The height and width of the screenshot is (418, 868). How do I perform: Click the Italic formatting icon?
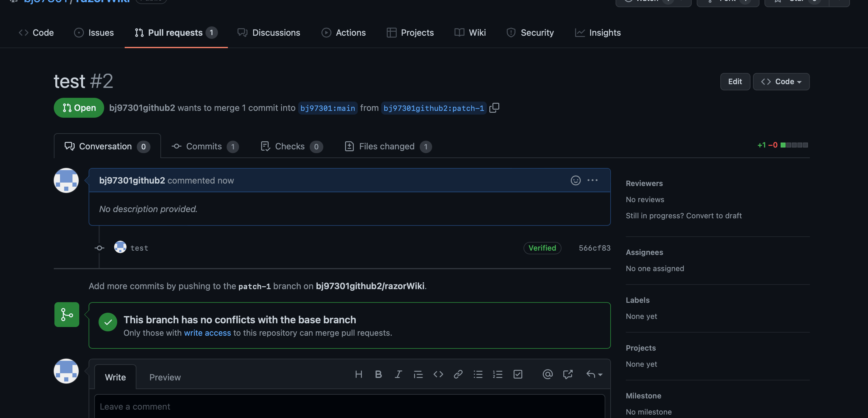pos(398,374)
